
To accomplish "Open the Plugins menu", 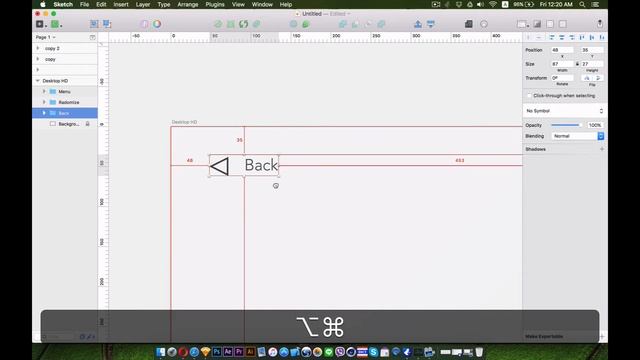I will 215,4.
